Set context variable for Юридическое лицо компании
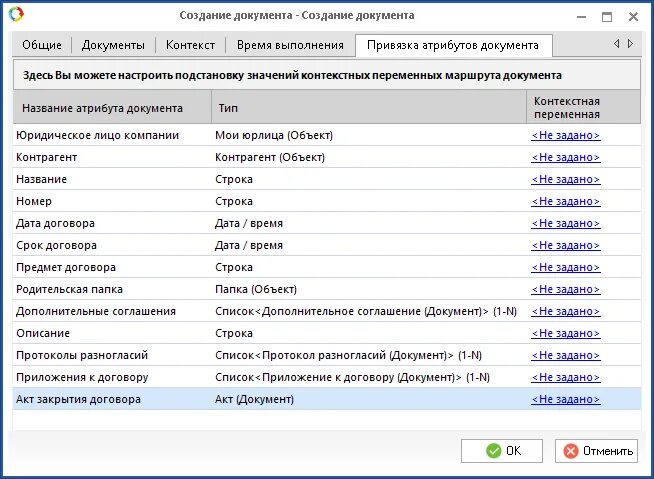This screenshot has width=654, height=479. click(566, 135)
